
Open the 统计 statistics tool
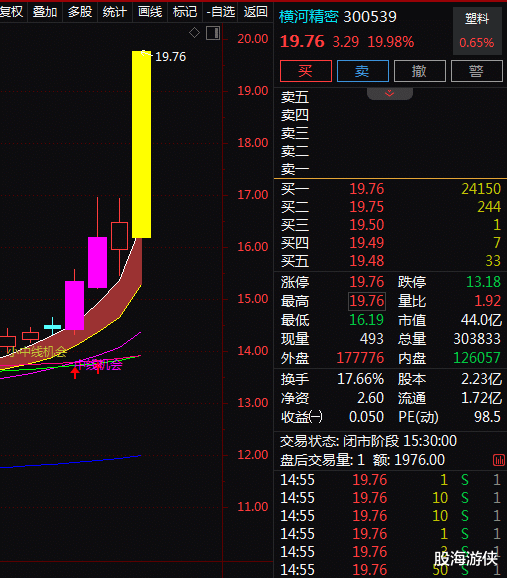coord(115,12)
